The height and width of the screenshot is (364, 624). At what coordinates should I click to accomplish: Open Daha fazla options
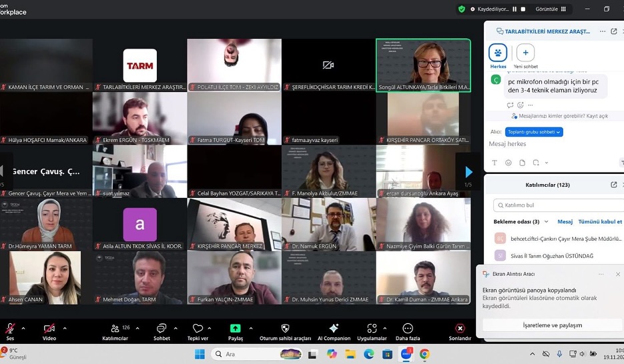(x=408, y=329)
